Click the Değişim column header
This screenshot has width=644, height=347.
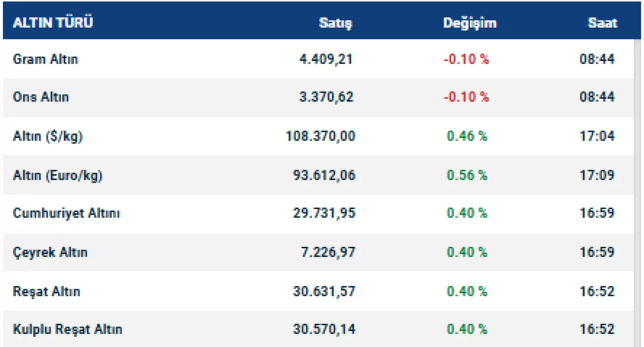click(470, 23)
